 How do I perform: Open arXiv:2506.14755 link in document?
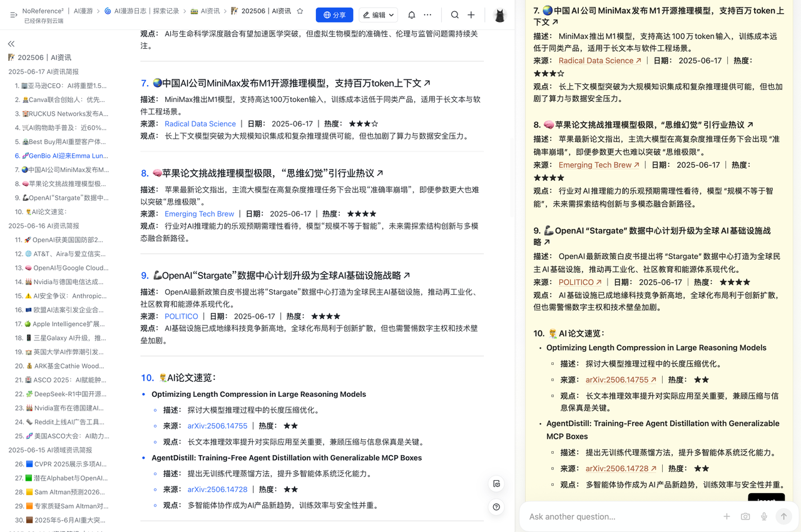[x=218, y=426]
